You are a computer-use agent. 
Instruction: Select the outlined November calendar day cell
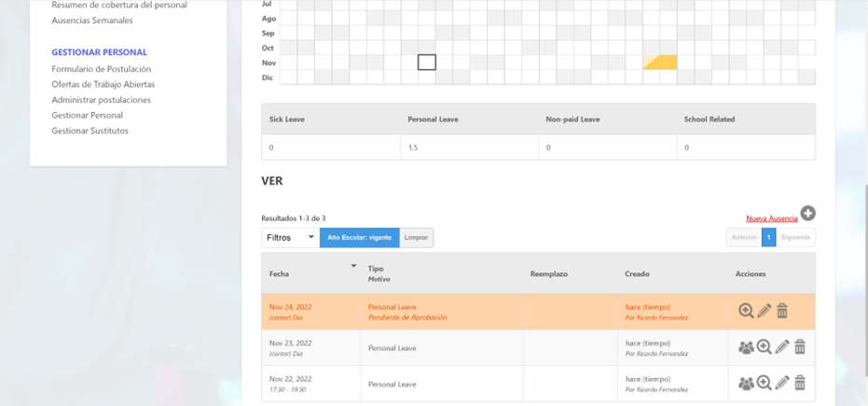click(427, 63)
